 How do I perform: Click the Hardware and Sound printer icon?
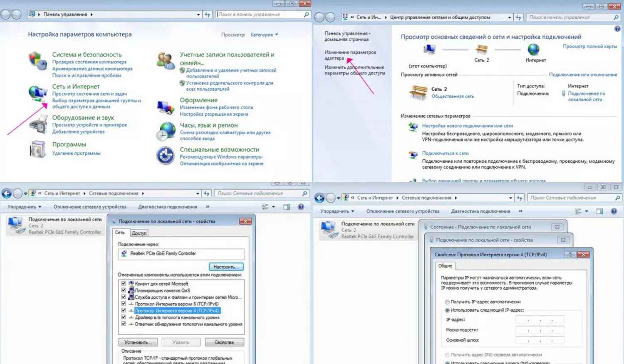[x=38, y=124]
